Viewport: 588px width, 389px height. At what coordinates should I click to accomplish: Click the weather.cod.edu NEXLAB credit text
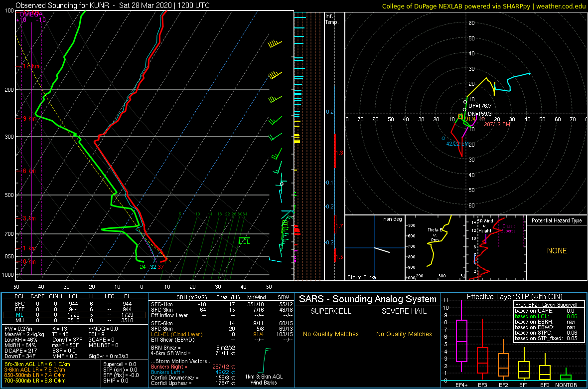pyautogui.click(x=483, y=5)
